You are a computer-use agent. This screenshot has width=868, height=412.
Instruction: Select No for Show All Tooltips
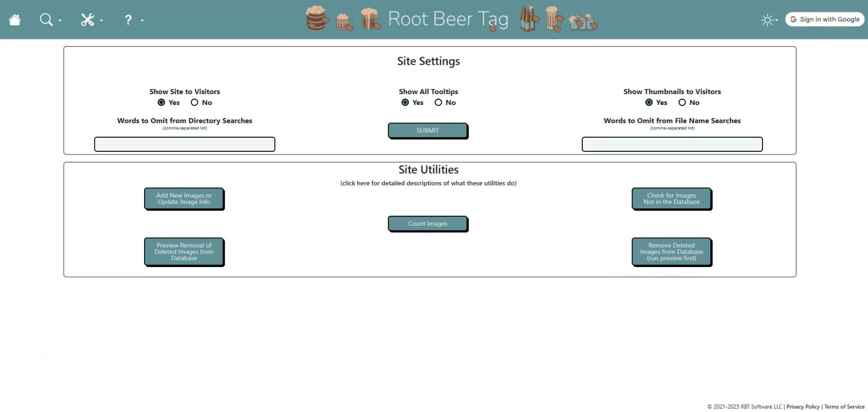pos(438,103)
